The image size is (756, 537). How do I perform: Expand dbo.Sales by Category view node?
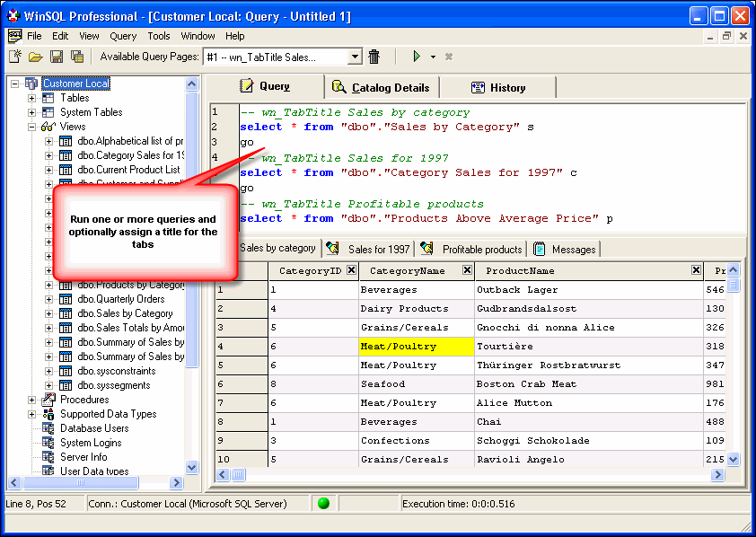[x=48, y=313]
